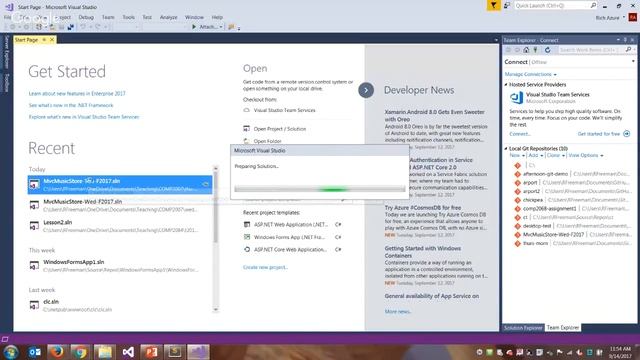Click the Open File toolbar icon

pos(52,27)
